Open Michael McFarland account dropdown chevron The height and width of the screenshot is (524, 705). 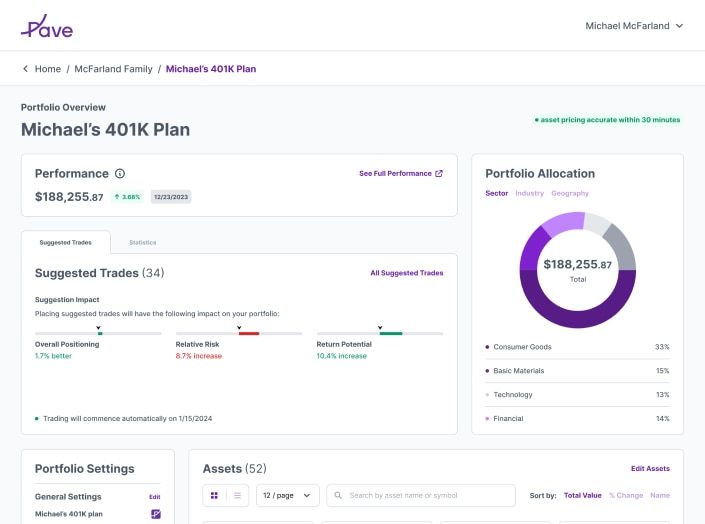[679, 26]
